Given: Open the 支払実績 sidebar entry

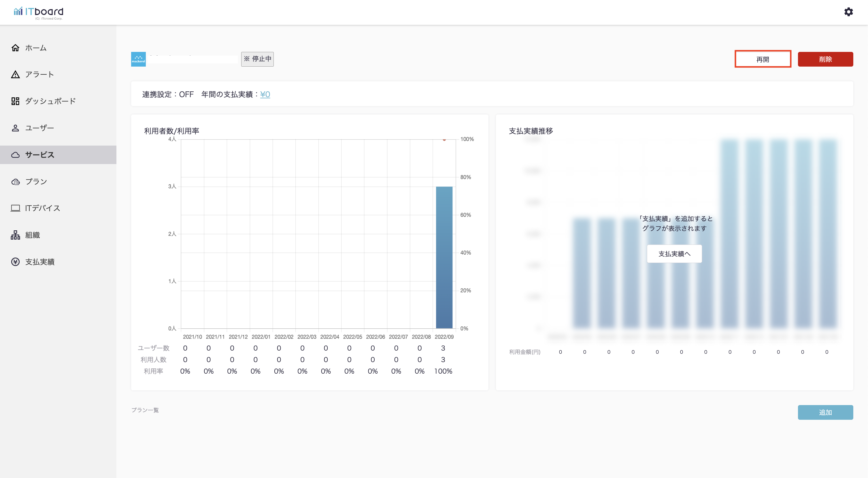Looking at the screenshot, I should tap(40, 262).
